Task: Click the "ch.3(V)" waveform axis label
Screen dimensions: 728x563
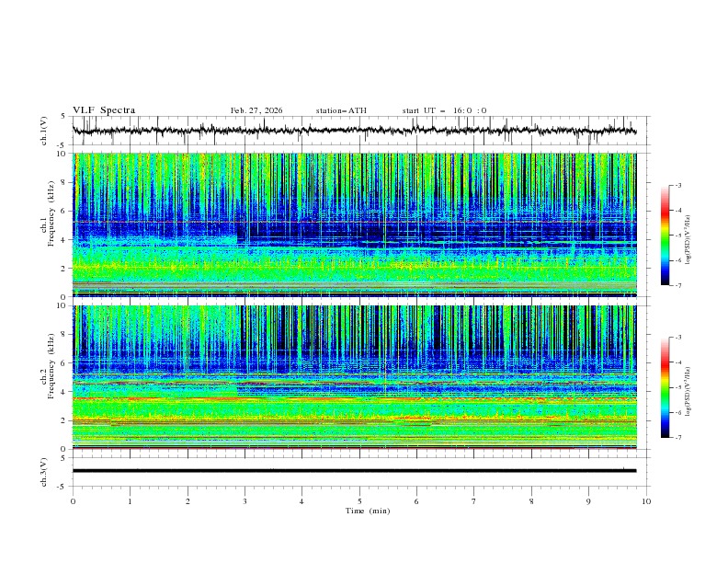Action: coord(44,472)
